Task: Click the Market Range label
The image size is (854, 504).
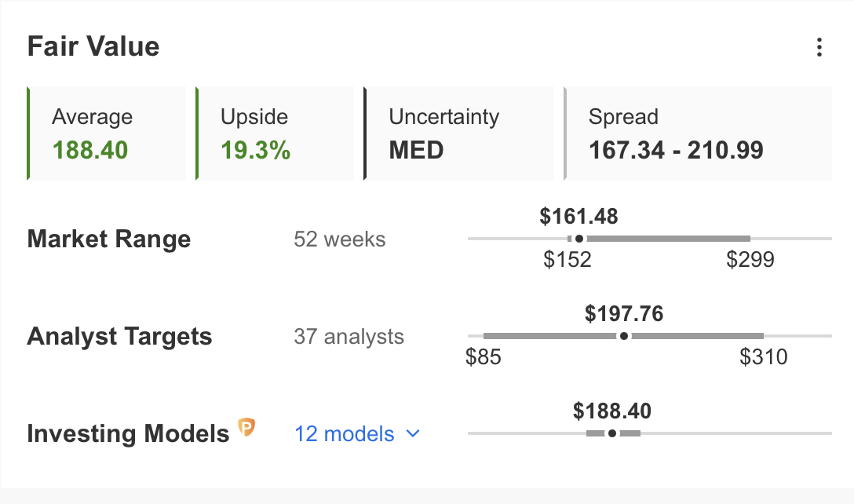Action: coord(109,239)
